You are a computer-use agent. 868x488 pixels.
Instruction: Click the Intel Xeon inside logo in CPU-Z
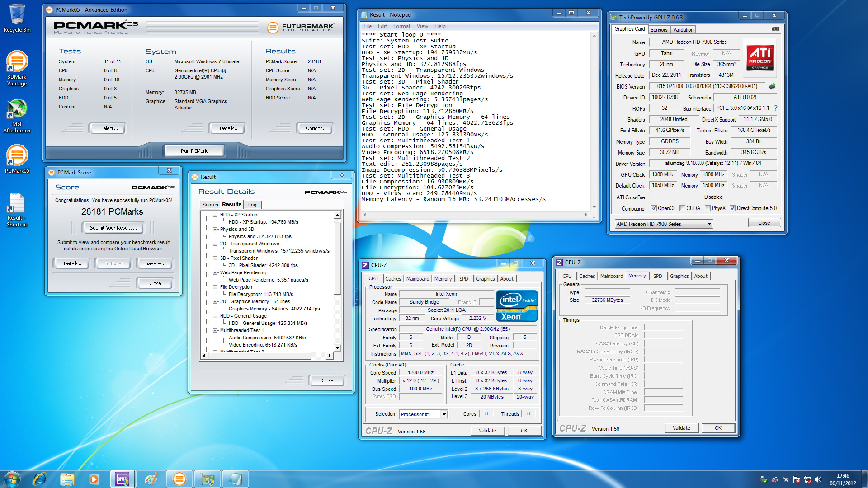click(517, 306)
